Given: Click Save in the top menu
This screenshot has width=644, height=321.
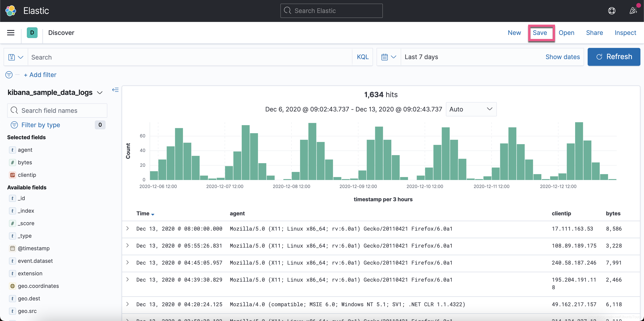Looking at the screenshot, I should point(540,33).
